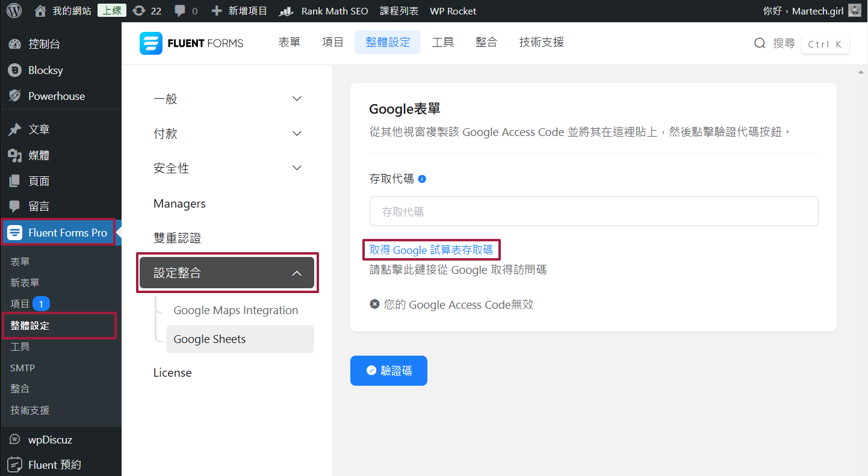Expand the 一般 settings section
The width and height of the screenshot is (868, 476).
tap(228, 99)
